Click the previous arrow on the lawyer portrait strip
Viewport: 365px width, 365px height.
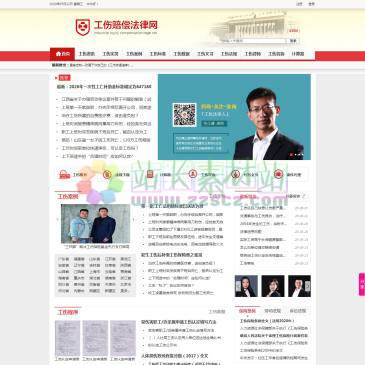[x=238, y=286]
